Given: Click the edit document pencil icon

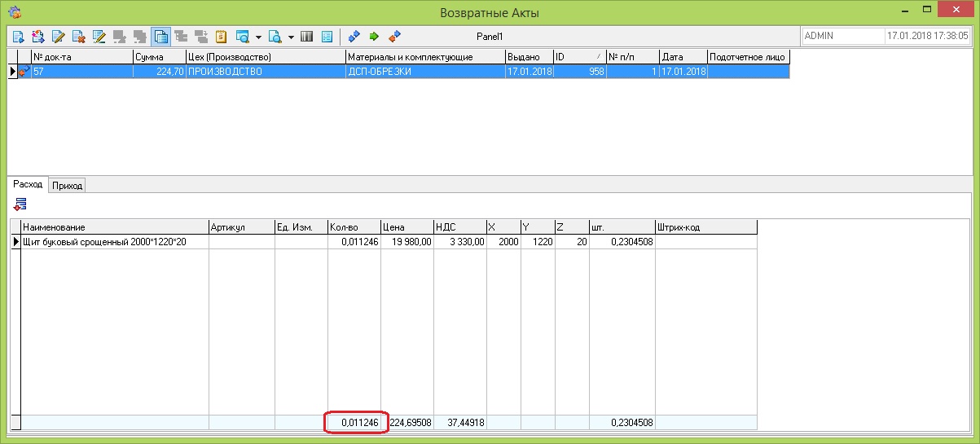Looking at the screenshot, I should (x=58, y=37).
